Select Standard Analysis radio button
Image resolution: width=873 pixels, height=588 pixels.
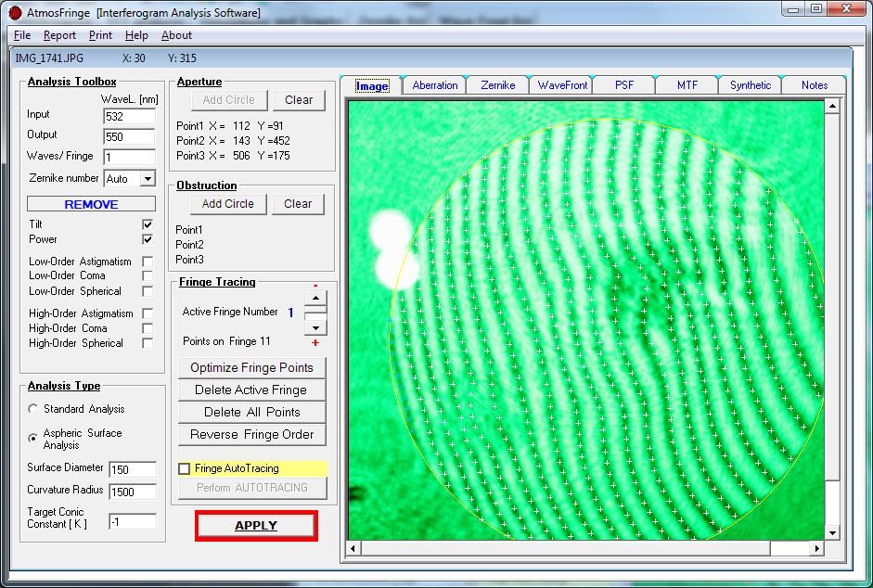[32, 409]
